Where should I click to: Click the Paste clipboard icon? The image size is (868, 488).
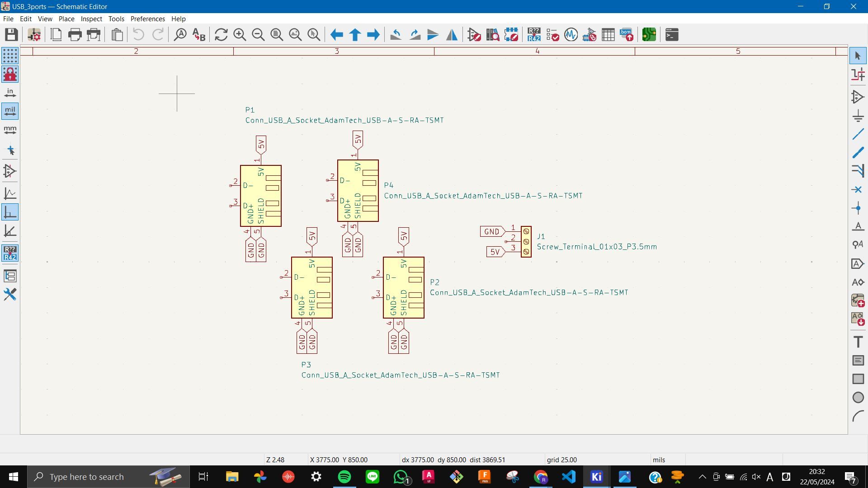pos(117,35)
